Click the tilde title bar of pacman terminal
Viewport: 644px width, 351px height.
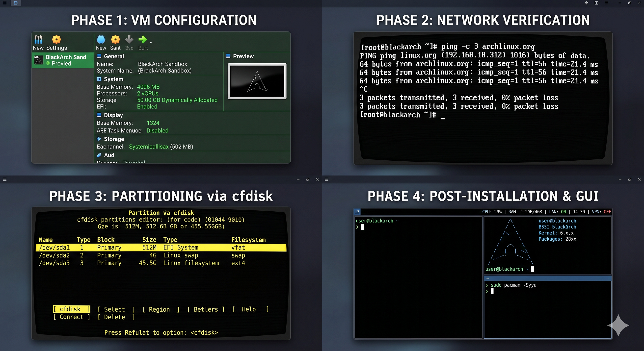(x=548, y=278)
